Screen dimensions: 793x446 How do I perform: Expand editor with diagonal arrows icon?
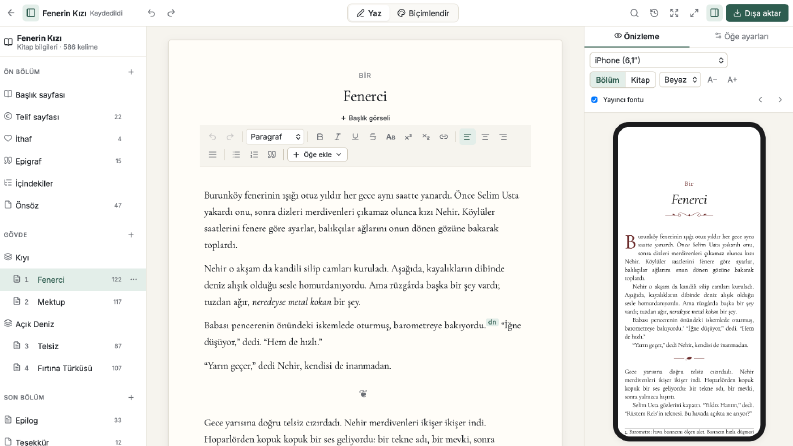click(694, 13)
